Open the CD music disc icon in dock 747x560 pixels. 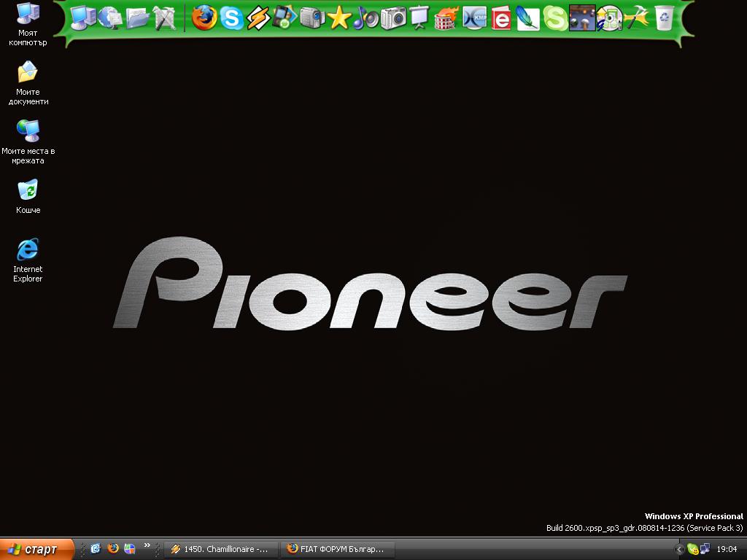[x=609, y=18]
